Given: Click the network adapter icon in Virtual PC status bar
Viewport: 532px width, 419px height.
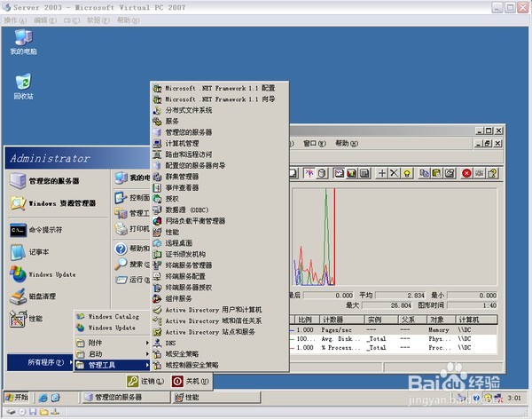Looking at the screenshot, I should (55, 412).
